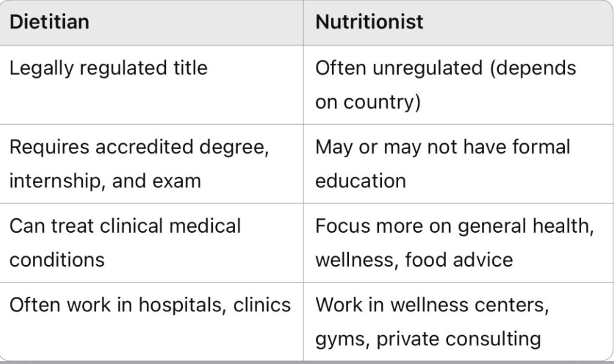Select the 'Can treat clinical medical conditions' cell
614x364 pixels.
(x=125, y=242)
